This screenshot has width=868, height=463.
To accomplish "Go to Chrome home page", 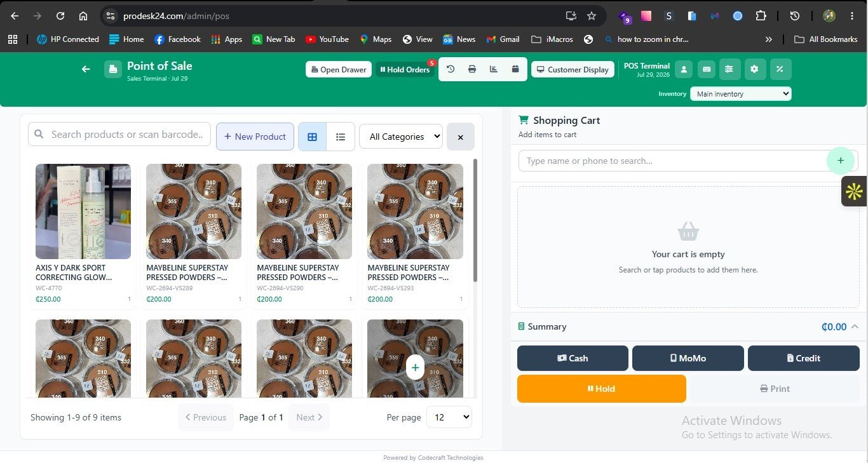I will click(83, 16).
